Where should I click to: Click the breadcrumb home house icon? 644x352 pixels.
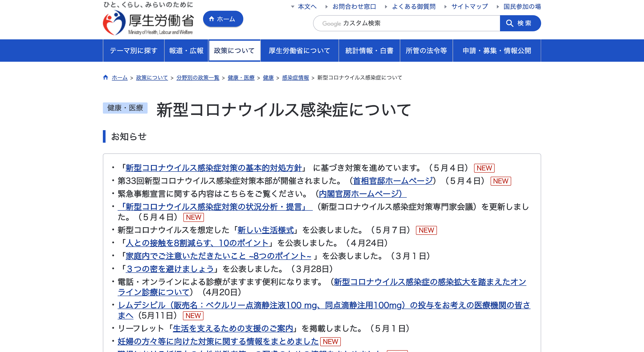[x=106, y=78]
